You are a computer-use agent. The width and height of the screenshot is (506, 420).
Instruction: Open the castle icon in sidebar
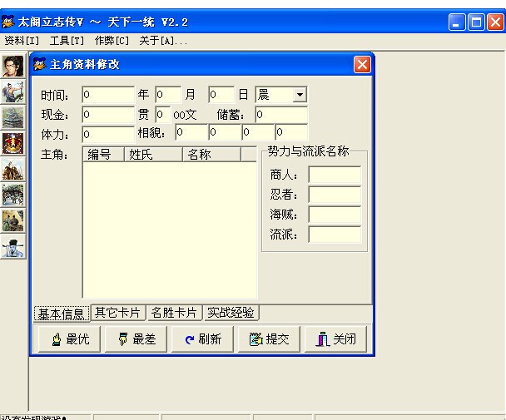(12, 117)
